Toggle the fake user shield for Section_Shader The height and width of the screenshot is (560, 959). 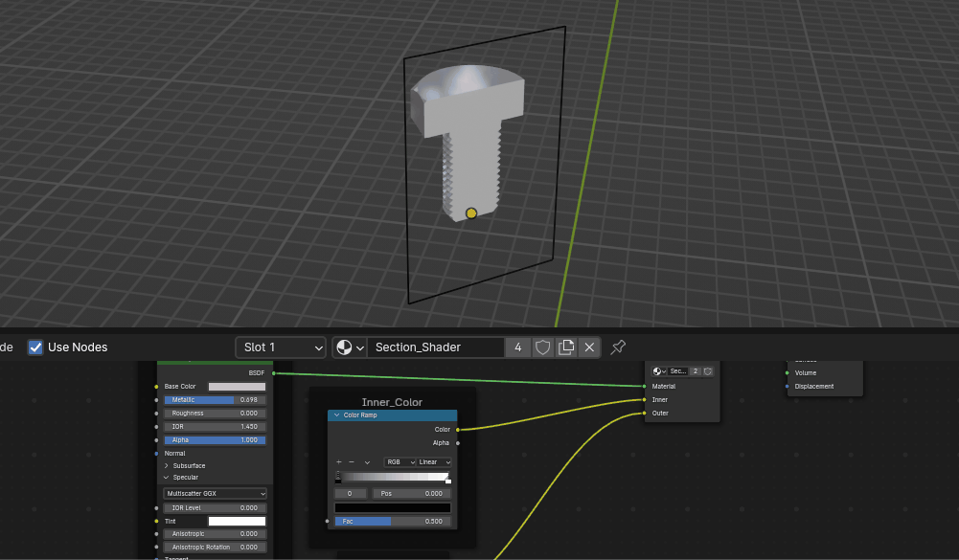pyautogui.click(x=542, y=347)
